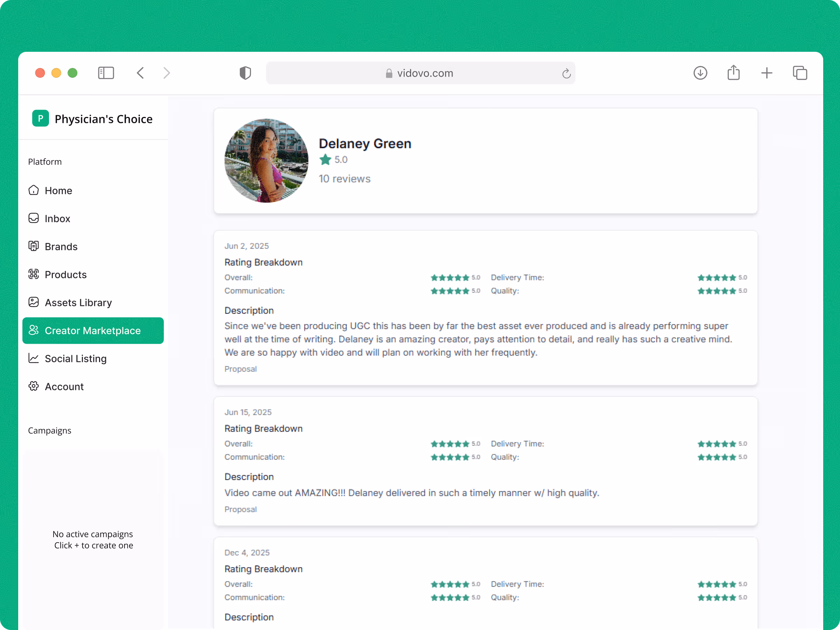The width and height of the screenshot is (840, 630).
Task: Click the green star beside 5.0 rating
Action: pos(325,160)
